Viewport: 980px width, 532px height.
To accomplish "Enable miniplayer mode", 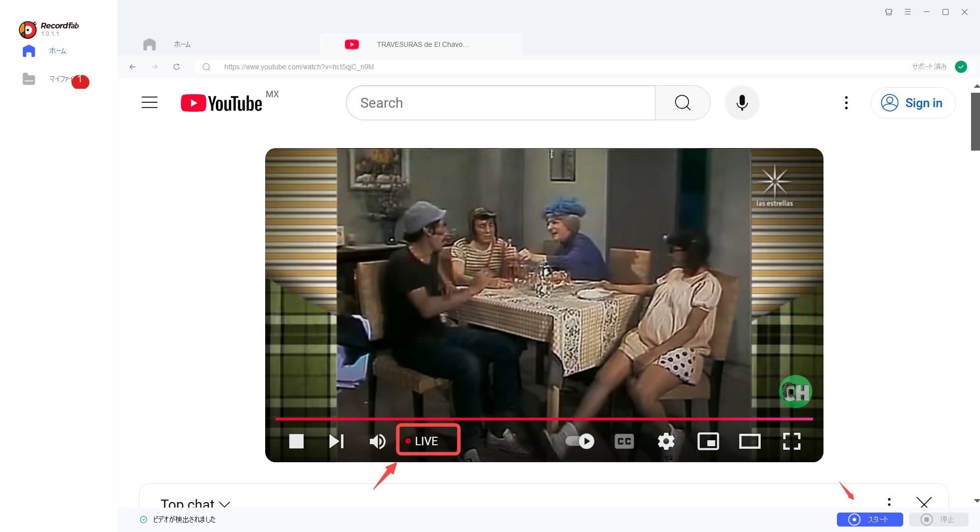I will [x=708, y=441].
